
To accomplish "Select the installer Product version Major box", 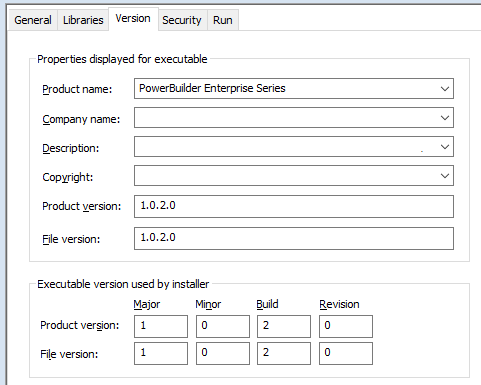I will pyautogui.click(x=161, y=326).
